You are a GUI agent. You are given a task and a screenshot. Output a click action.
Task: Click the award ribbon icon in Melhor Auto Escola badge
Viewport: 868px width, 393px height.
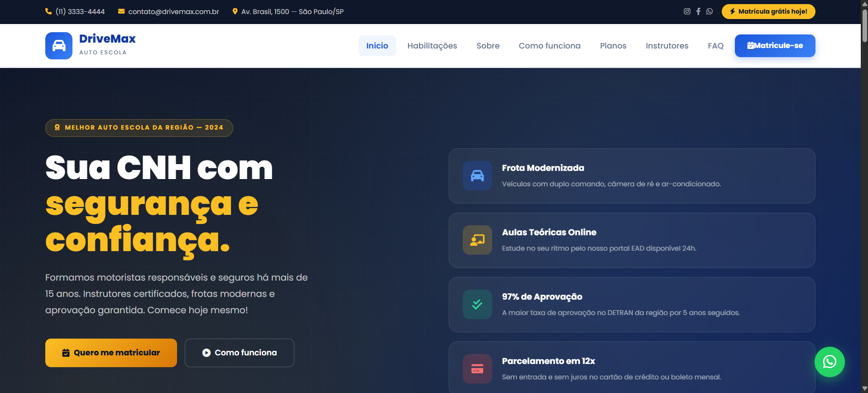pos(57,127)
